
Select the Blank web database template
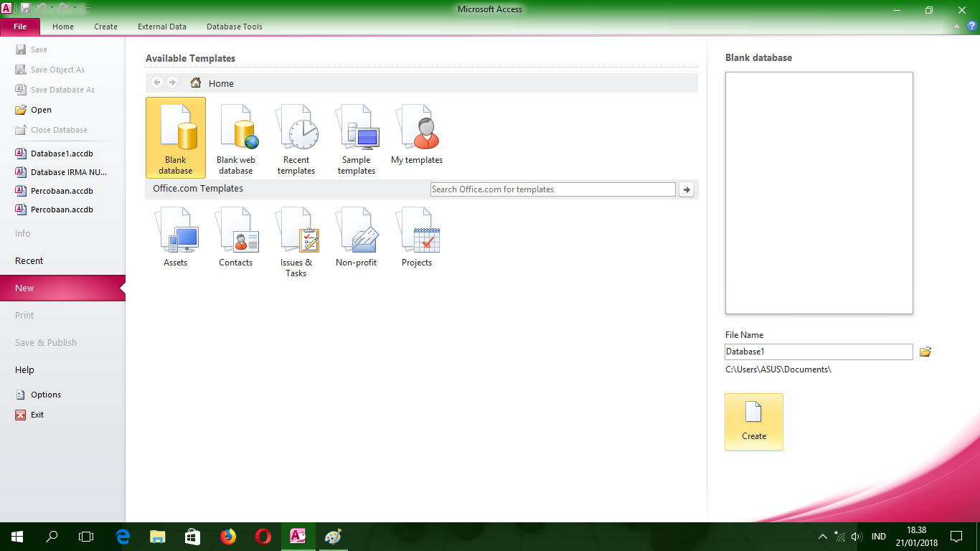click(237, 138)
